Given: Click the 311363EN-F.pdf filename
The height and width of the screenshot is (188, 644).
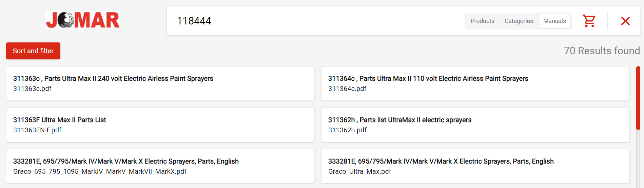Looking at the screenshot, I should tap(37, 130).
